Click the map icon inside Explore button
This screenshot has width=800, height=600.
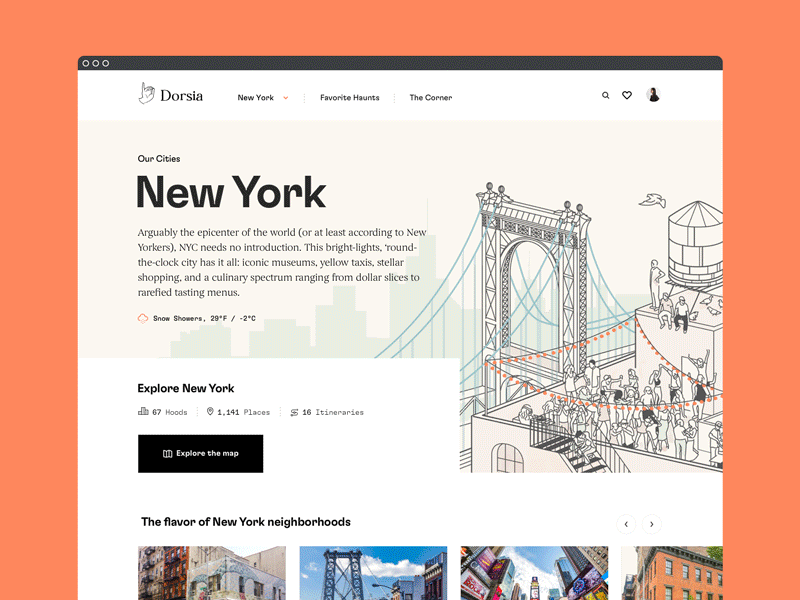(167, 454)
